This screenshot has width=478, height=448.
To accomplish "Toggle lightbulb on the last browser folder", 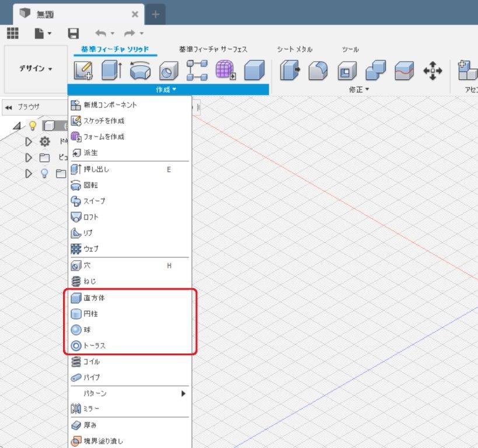I will [44, 173].
